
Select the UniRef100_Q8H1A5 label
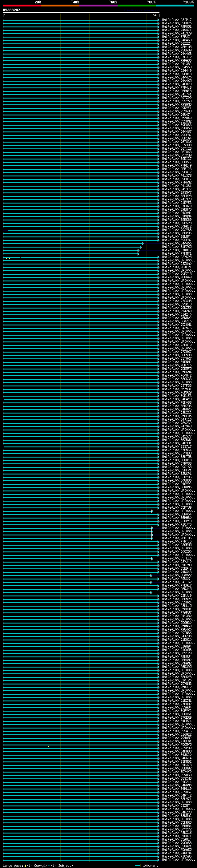point(176,47)
